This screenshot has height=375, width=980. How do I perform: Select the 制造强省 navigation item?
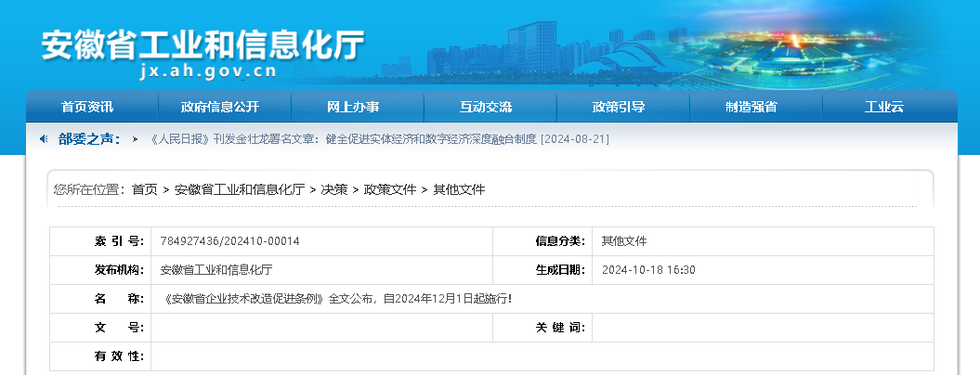[x=751, y=107]
